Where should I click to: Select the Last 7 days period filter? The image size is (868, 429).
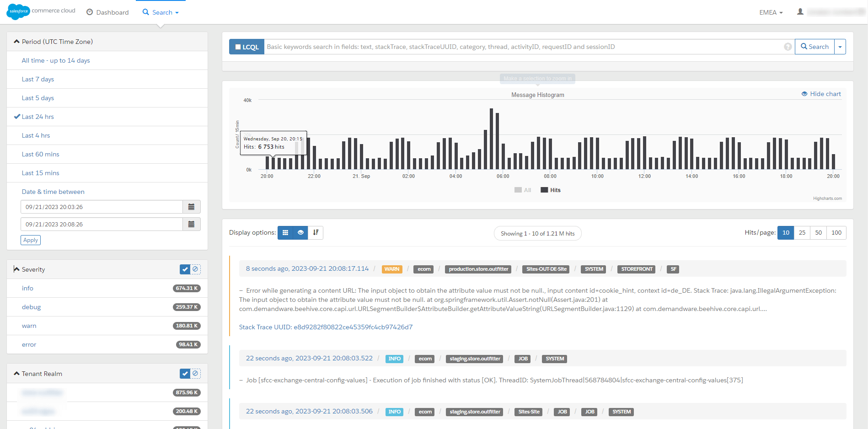[38, 79]
